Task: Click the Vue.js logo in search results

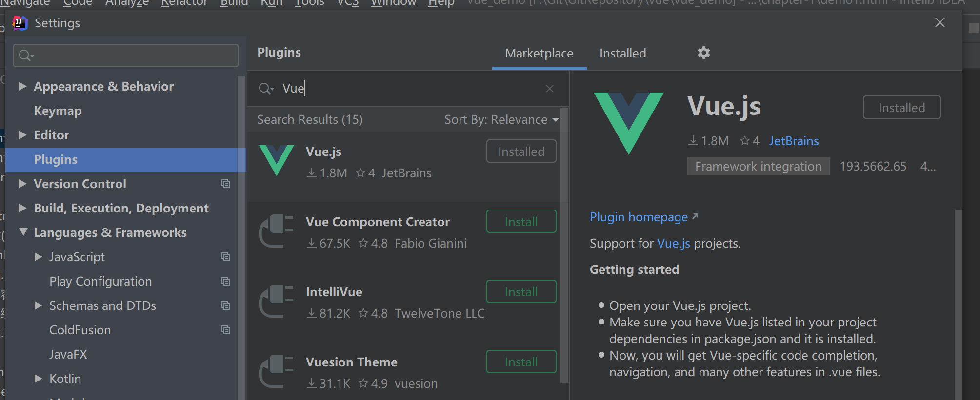Action: [x=277, y=160]
